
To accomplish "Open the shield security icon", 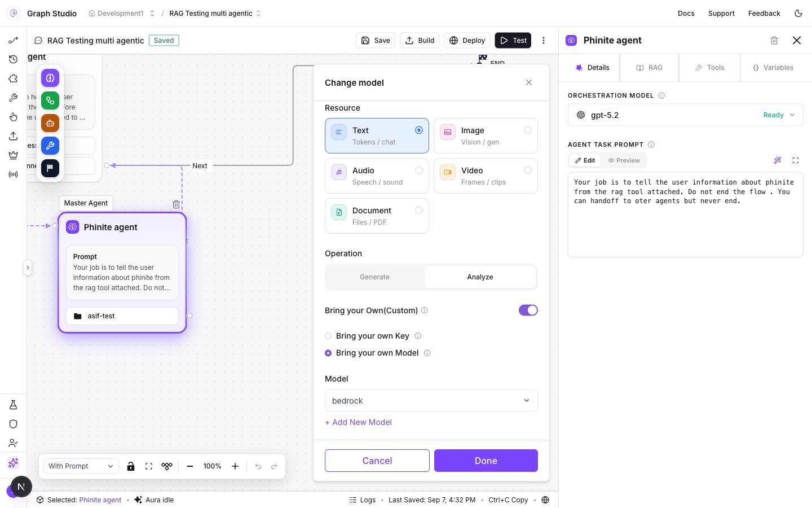I will [14, 424].
